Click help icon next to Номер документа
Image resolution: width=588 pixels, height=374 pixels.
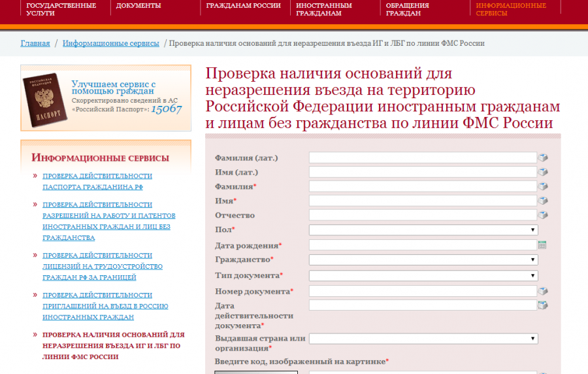543,291
